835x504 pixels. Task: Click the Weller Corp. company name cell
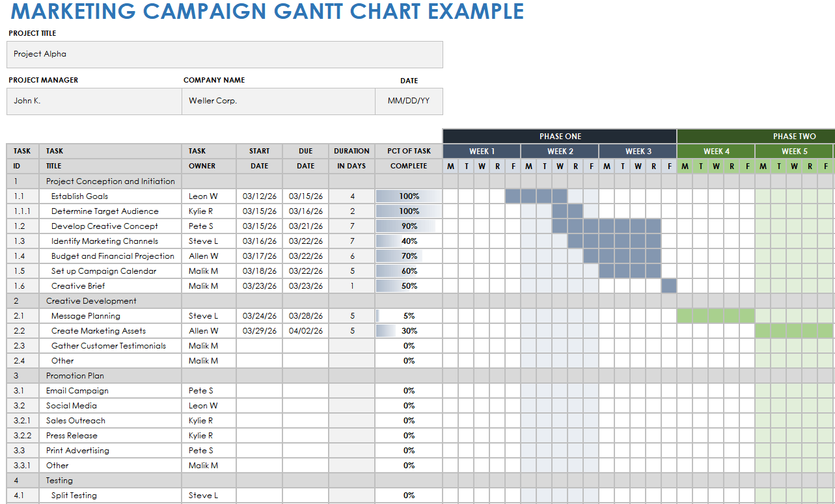click(278, 101)
